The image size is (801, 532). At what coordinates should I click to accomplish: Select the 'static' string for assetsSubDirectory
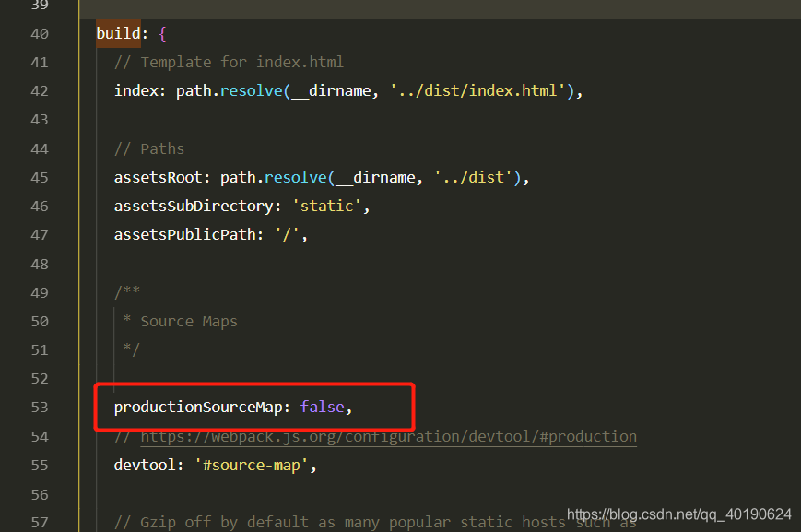(327, 206)
